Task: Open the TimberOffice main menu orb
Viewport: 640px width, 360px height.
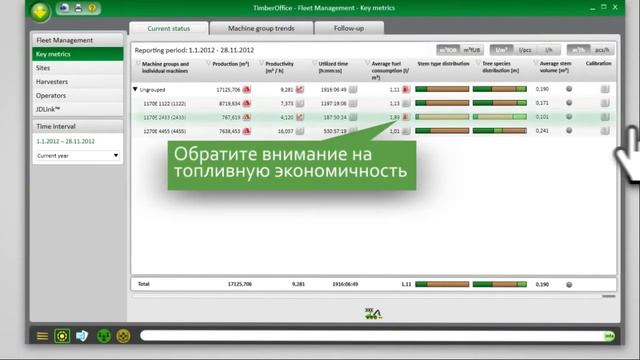Action: pos(40,12)
